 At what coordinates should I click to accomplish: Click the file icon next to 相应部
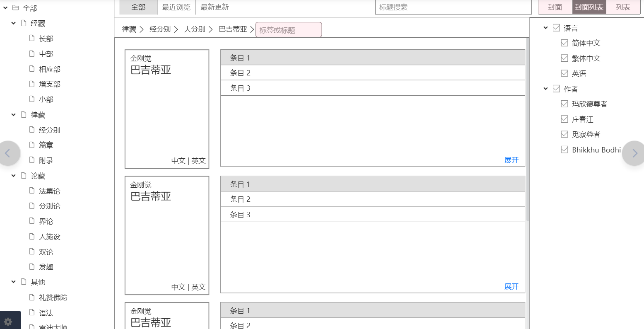tap(32, 69)
